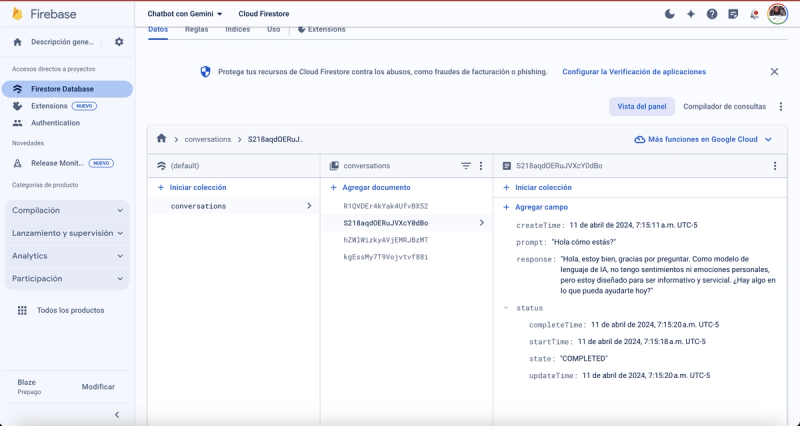Expand Lanzamiento y supervisión category
This screenshot has width=800, height=426.
pyautogui.click(x=67, y=233)
